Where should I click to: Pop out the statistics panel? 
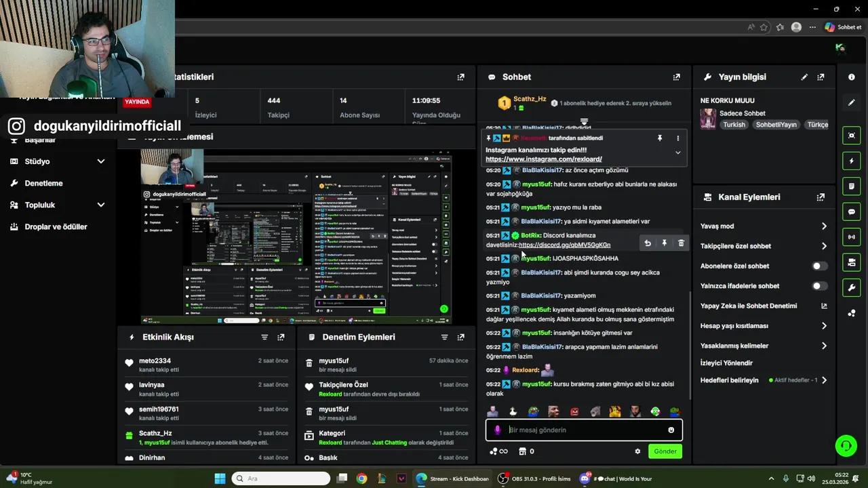click(x=460, y=77)
